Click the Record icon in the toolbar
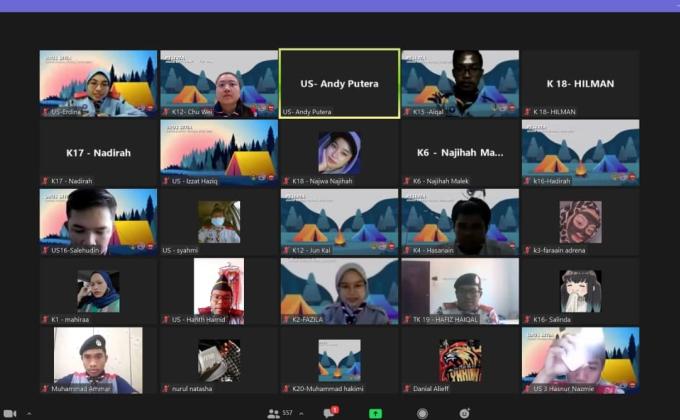 click(x=423, y=412)
